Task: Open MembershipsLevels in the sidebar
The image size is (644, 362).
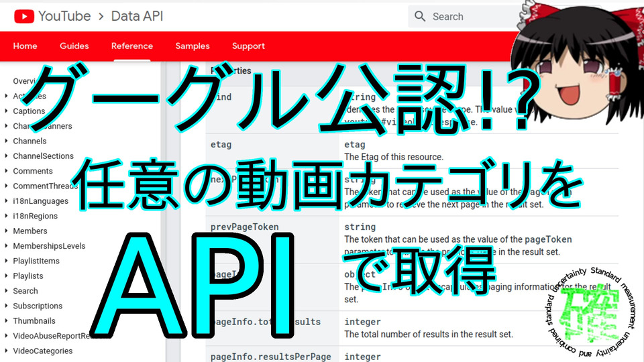Action: tap(49, 246)
